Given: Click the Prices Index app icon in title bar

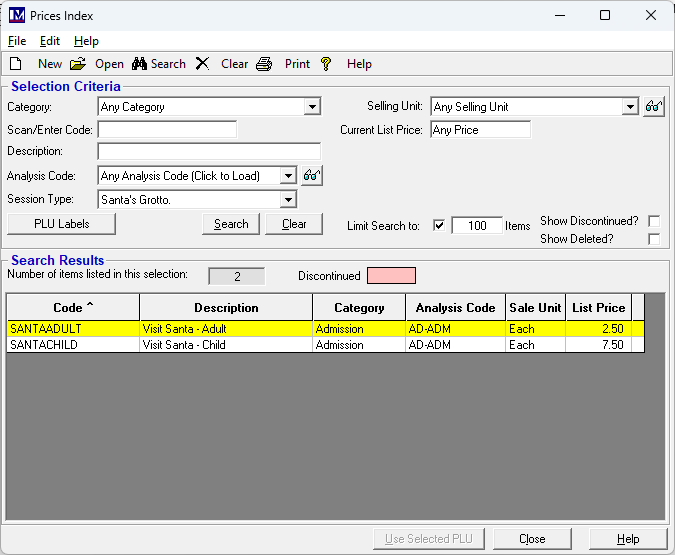Looking at the screenshot, I should pyautogui.click(x=17, y=16).
